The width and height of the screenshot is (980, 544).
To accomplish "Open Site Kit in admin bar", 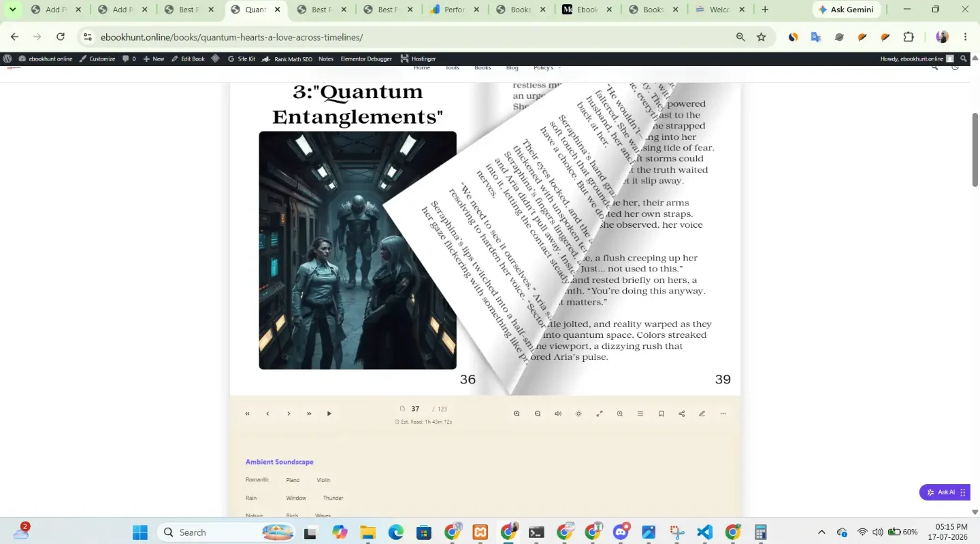I will 242,59.
